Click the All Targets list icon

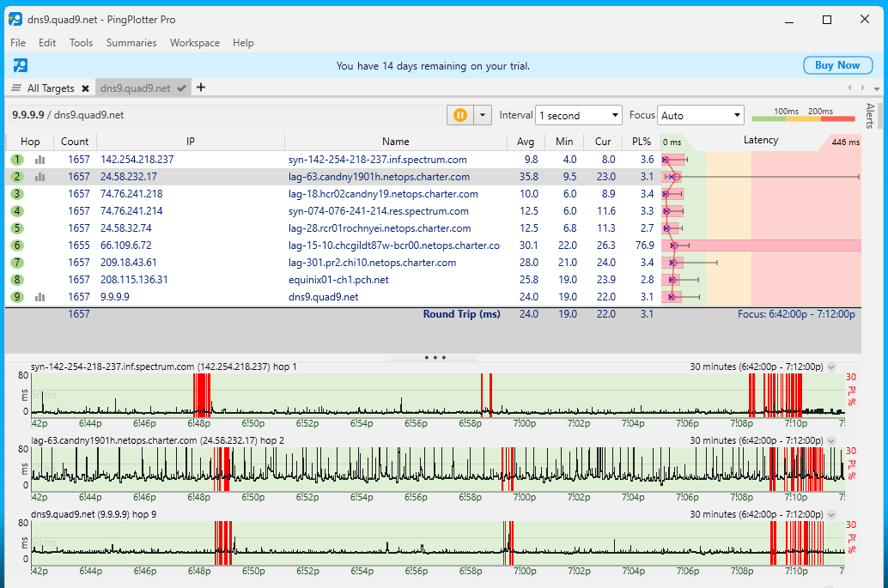click(x=16, y=88)
